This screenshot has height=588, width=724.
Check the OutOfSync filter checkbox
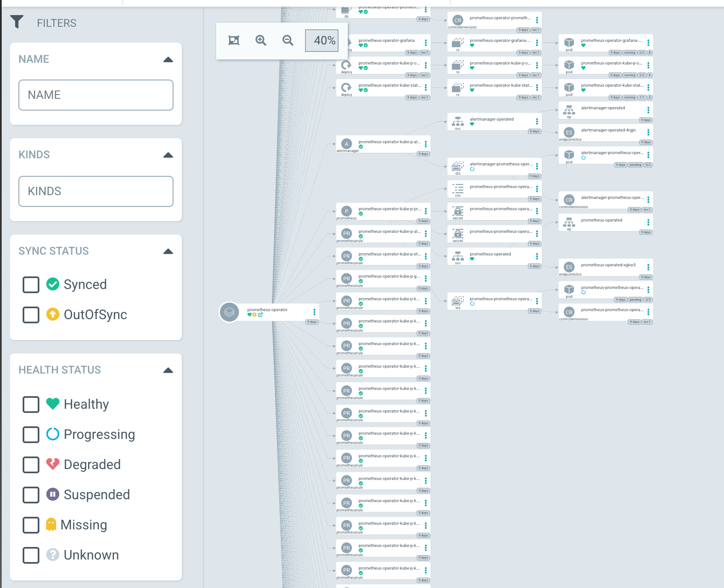coord(31,315)
